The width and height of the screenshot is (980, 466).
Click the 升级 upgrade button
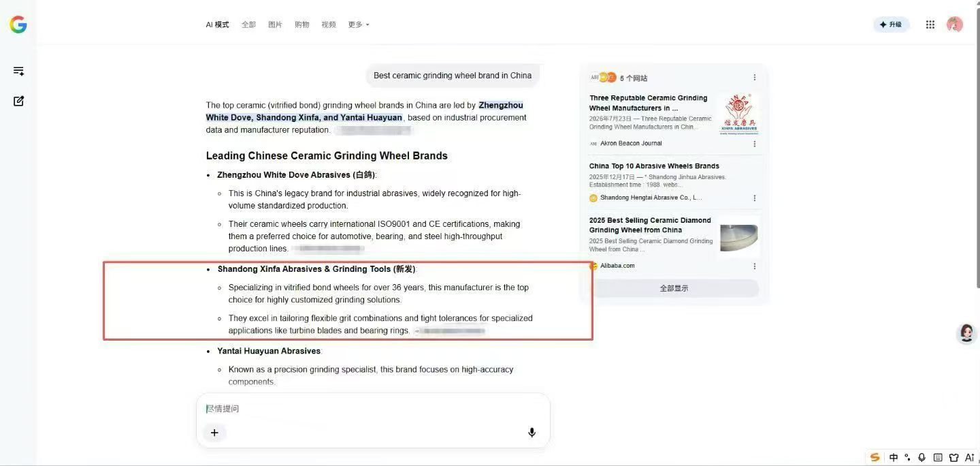pyautogui.click(x=891, y=25)
